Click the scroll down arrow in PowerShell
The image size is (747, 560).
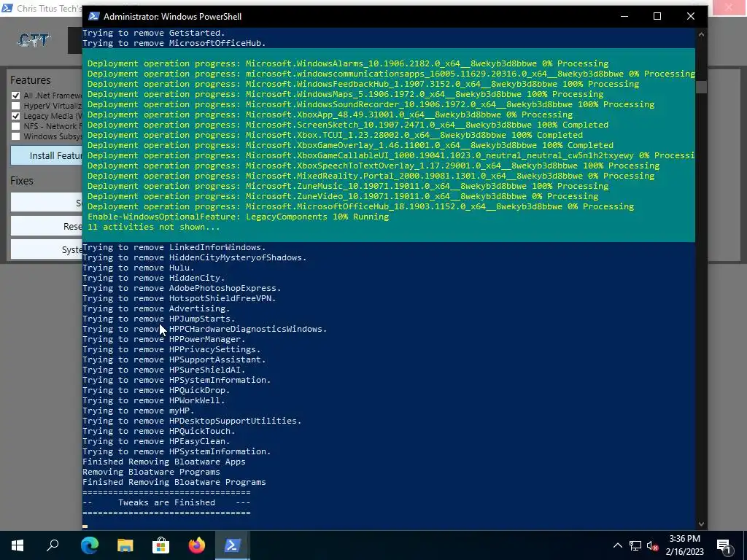[x=701, y=524]
